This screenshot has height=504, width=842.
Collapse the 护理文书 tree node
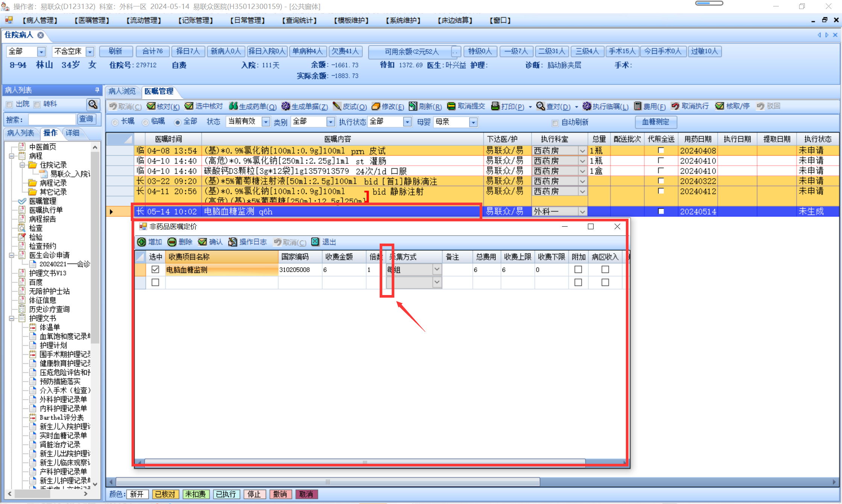click(12, 318)
